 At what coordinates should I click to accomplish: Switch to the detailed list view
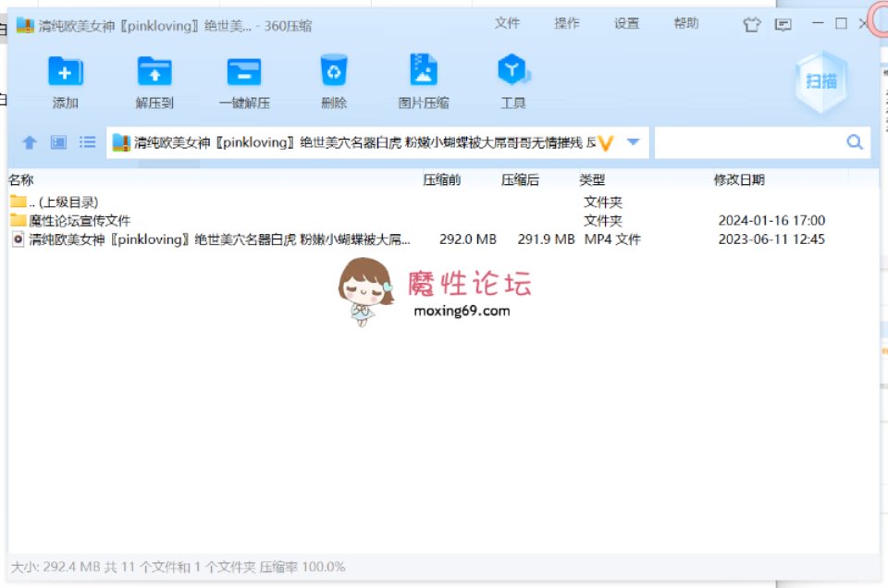(87, 142)
